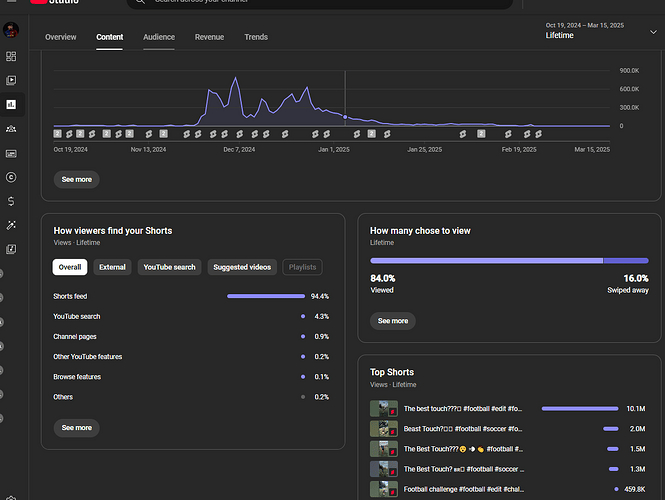Click the 'Shorts feed' traffic source row
665x500 pixels.
click(x=191, y=296)
